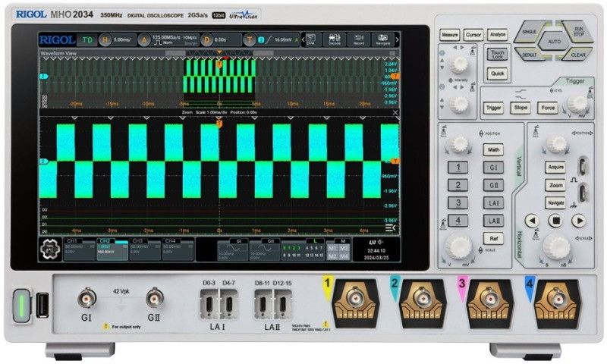Toggle channel 1 with the 1 button

click(458, 168)
